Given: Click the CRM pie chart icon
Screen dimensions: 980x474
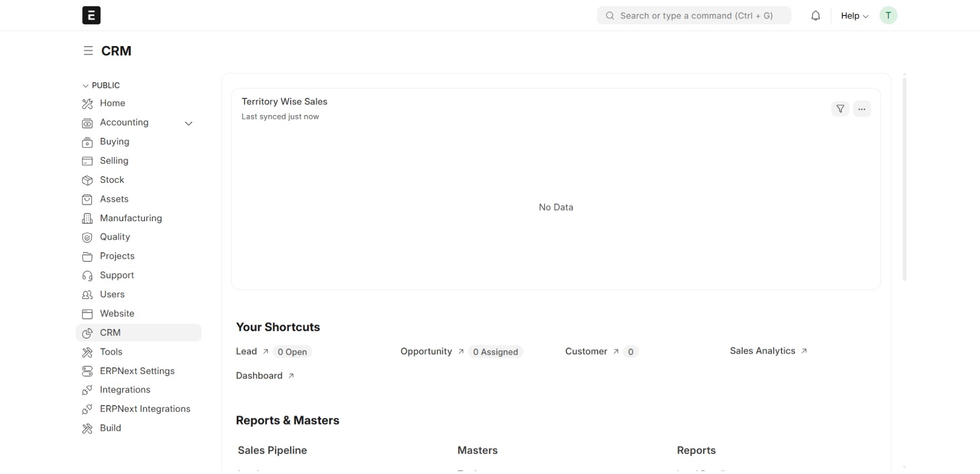Looking at the screenshot, I should (x=87, y=333).
